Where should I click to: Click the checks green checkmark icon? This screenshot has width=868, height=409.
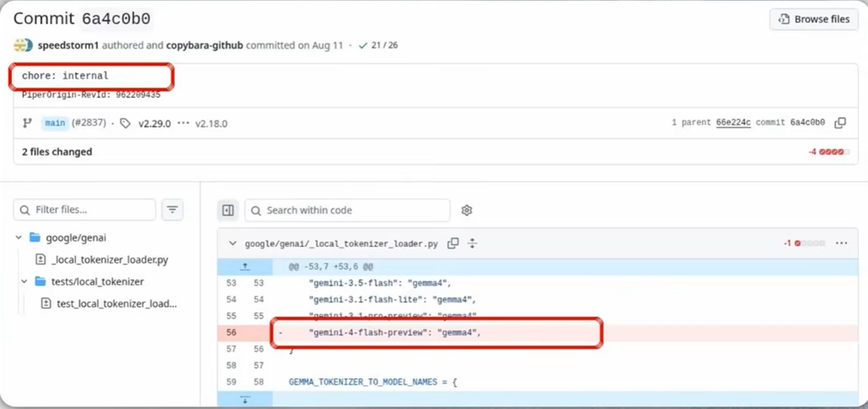(x=363, y=46)
